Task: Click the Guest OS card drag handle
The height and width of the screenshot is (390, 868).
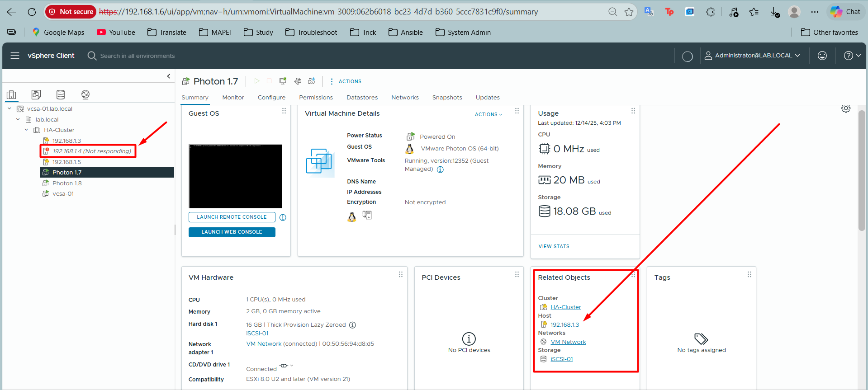Action: [x=284, y=111]
